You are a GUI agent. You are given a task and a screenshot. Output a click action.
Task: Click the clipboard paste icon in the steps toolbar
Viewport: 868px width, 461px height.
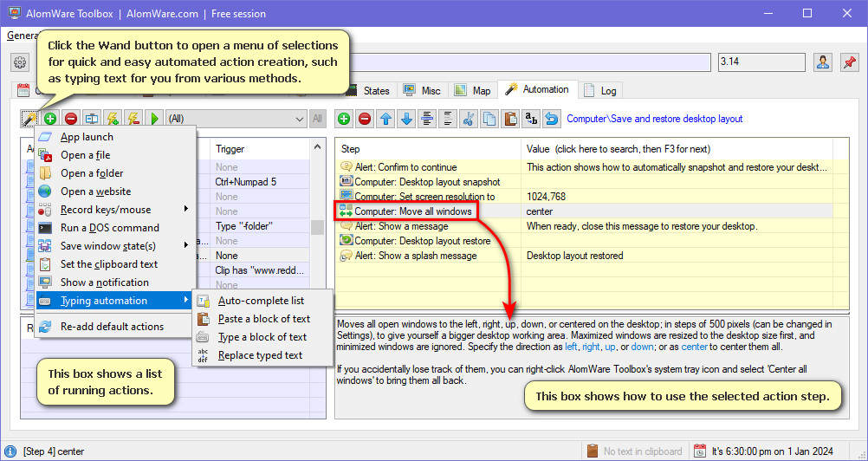[510, 119]
